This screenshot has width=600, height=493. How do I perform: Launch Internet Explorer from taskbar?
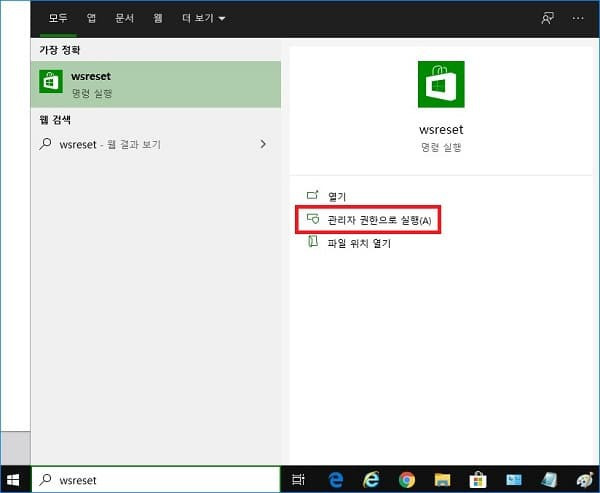[x=371, y=480]
